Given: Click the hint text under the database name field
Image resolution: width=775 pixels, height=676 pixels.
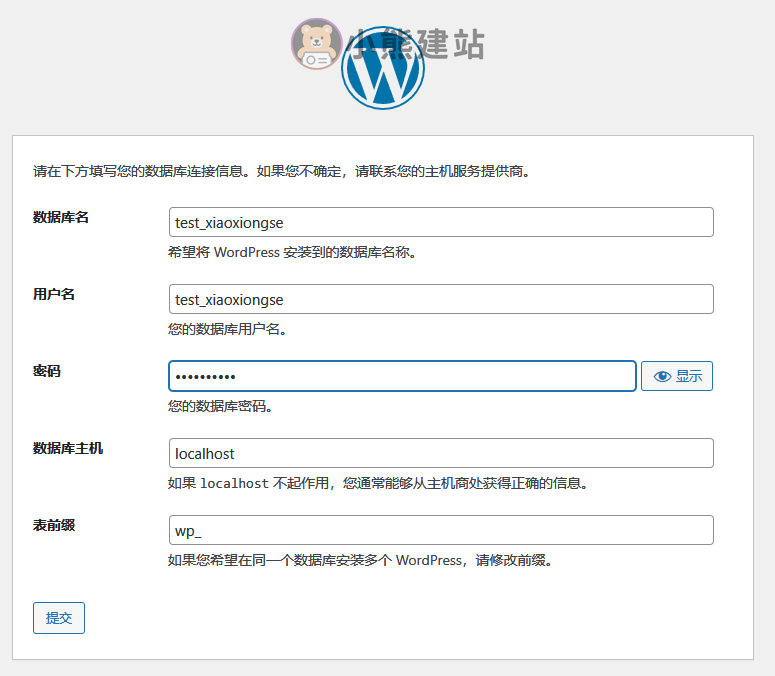Looking at the screenshot, I should tap(292, 252).
